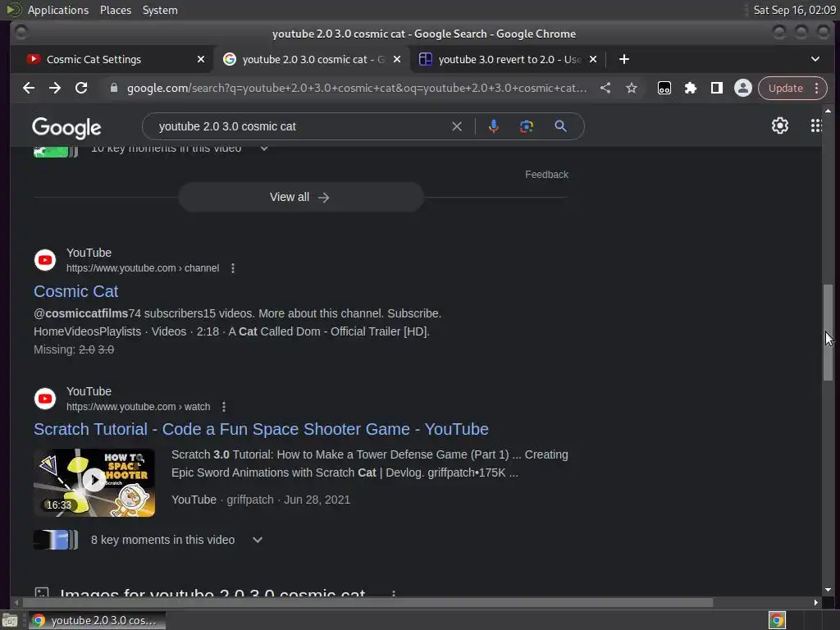Open Chrome three-dot menu

816,88
